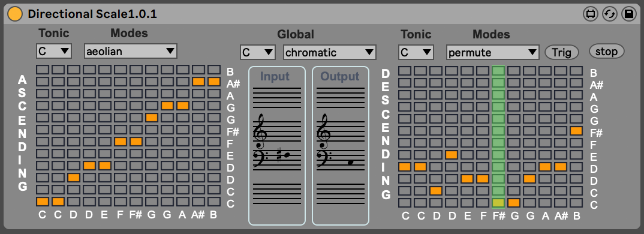Click the vertical DESCENDING label
This screenshot has width=644, height=234.
tap(386, 134)
